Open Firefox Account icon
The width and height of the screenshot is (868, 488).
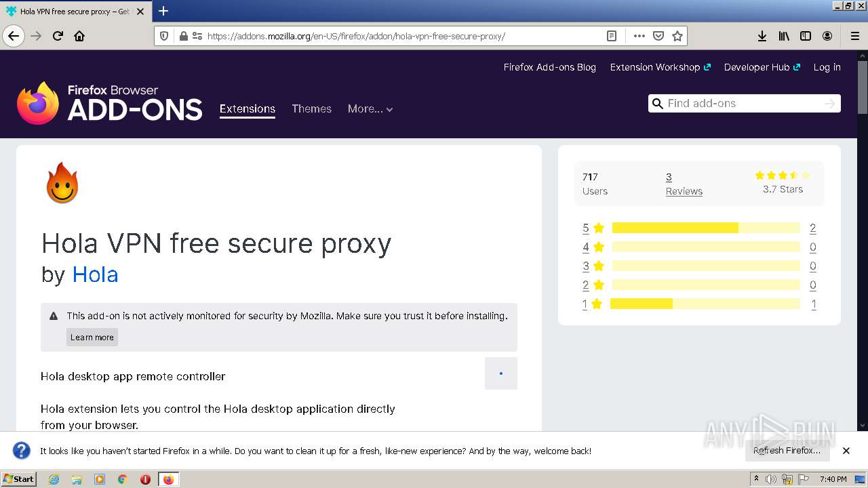click(x=827, y=36)
